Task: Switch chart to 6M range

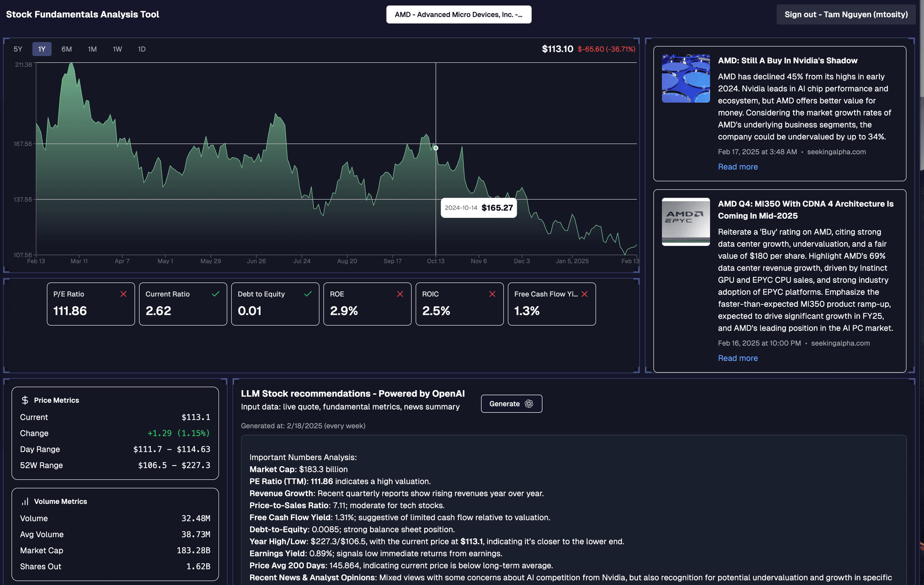Action: pos(67,49)
